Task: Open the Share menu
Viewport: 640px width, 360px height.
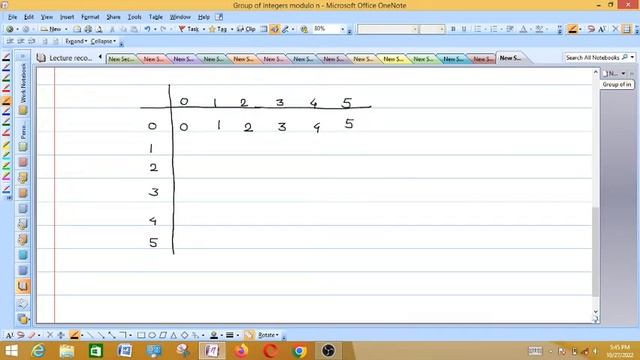Action: click(113, 17)
